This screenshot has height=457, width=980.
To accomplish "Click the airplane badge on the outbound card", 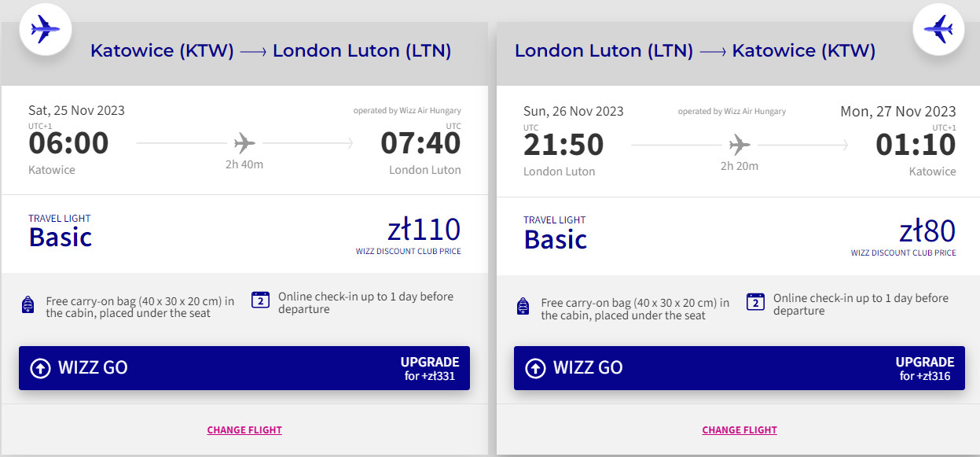I will pyautogui.click(x=46, y=29).
